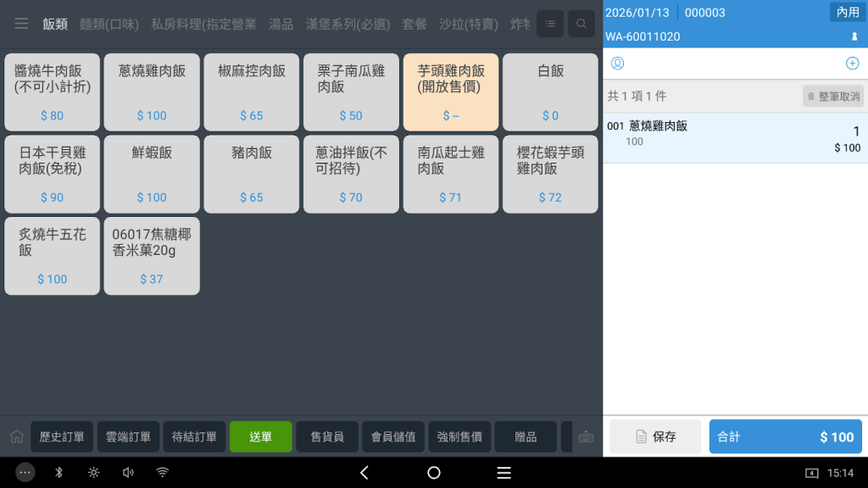Open the on-screen keyboard icon
868x488 pixels.
(586, 437)
